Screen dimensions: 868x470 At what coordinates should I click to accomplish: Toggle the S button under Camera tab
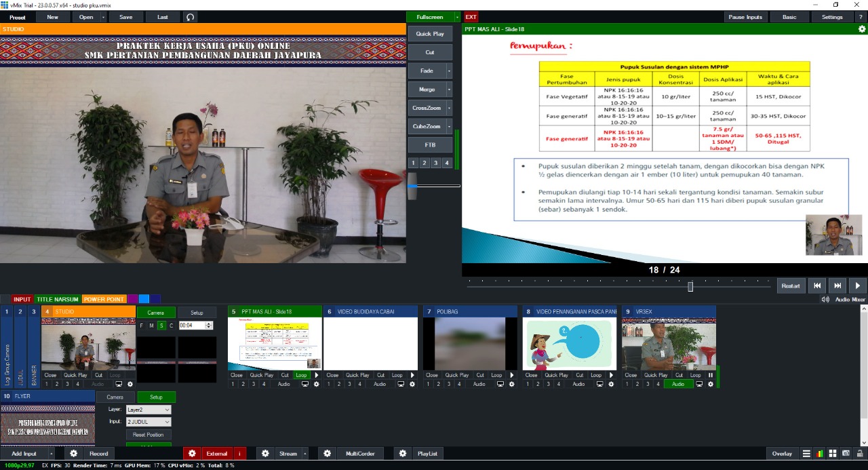pyautogui.click(x=161, y=326)
